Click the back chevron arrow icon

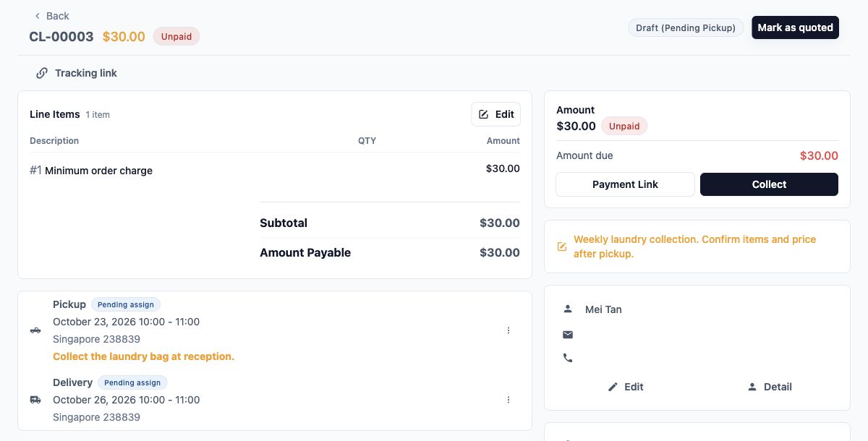[x=38, y=16]
